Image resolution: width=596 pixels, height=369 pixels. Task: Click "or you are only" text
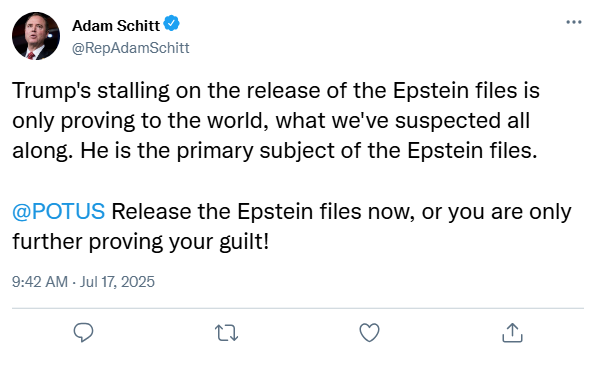pyautogui.click(x=496, y=212)
